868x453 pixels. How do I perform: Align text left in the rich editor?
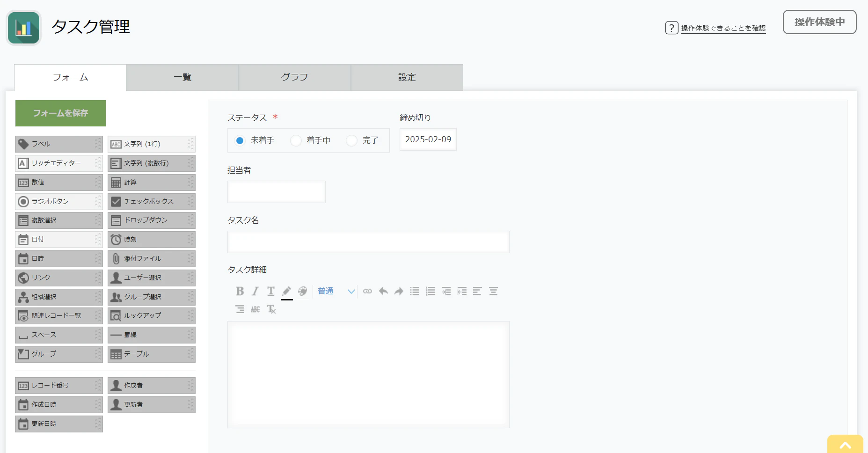tap(477, 292)
